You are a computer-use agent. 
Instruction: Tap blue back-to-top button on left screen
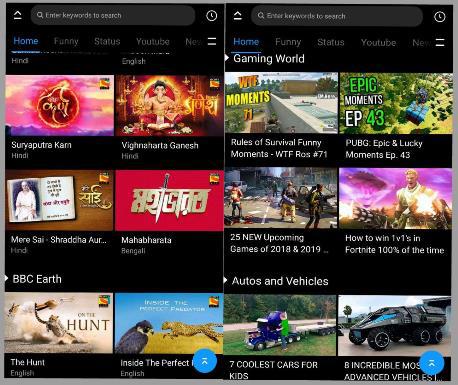[x=205, y=361]
